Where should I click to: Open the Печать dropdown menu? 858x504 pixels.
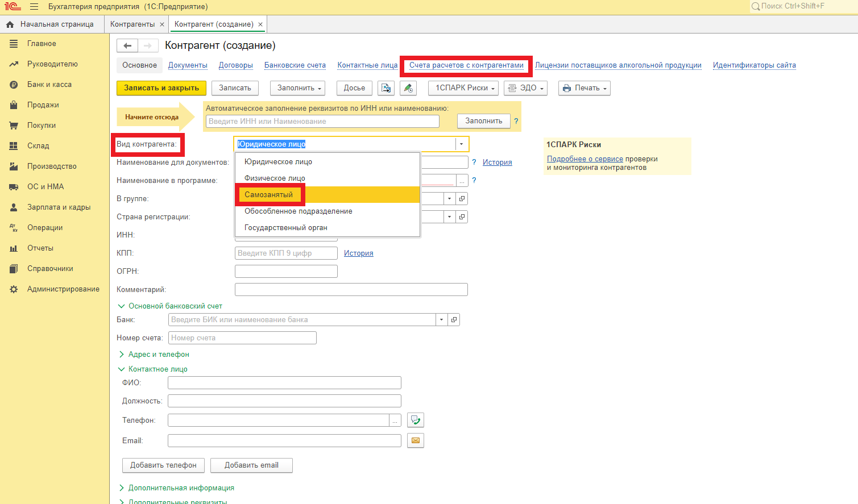[x=585, y=88]
